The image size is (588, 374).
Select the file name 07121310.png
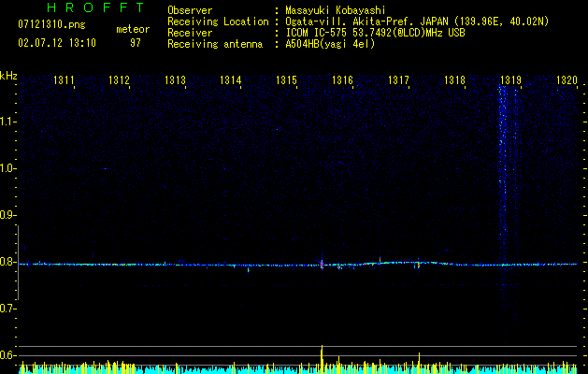click(51, 25)
